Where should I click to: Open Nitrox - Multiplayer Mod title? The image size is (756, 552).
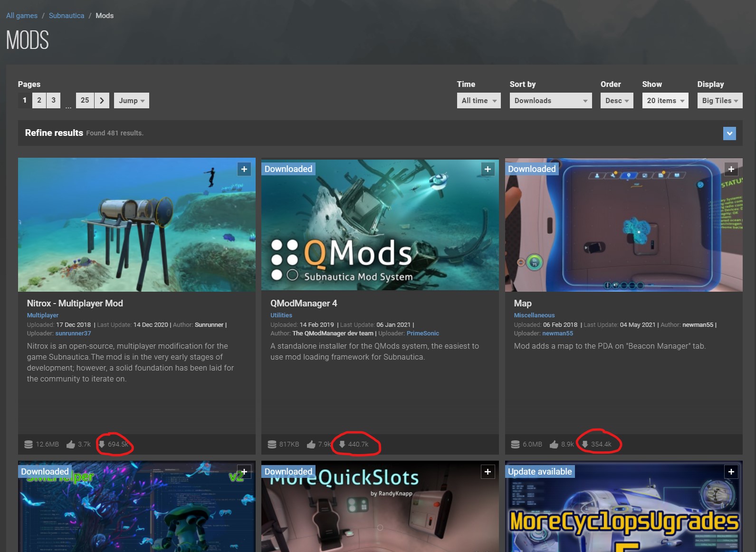[75, 303]
